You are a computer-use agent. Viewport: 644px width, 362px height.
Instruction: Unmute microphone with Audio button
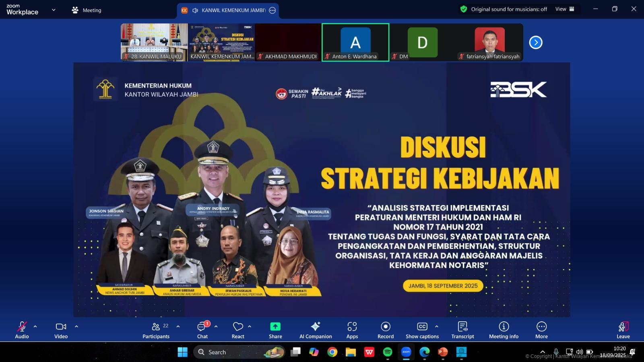[22, 330]
